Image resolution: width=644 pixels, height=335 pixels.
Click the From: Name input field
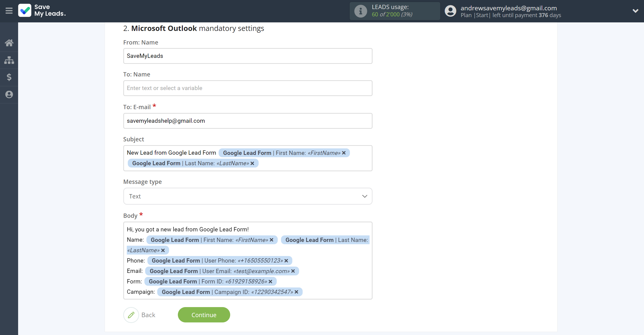[248, 56]
